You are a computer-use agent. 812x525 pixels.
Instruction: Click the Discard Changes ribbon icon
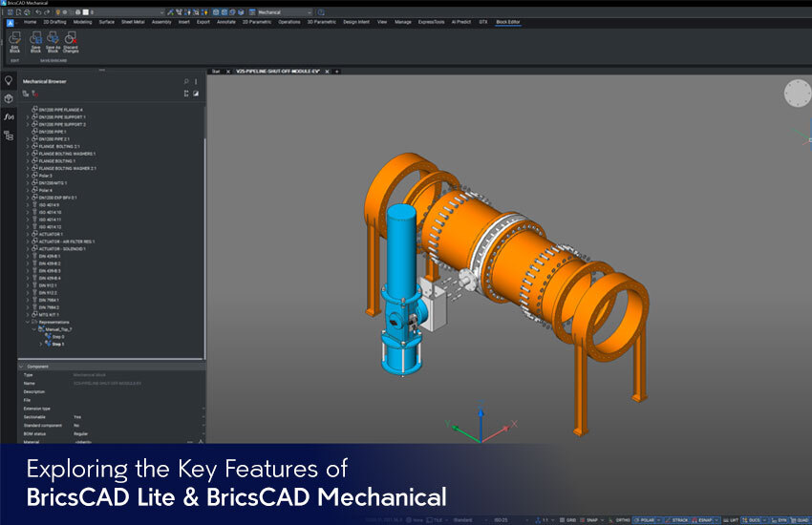71,38
